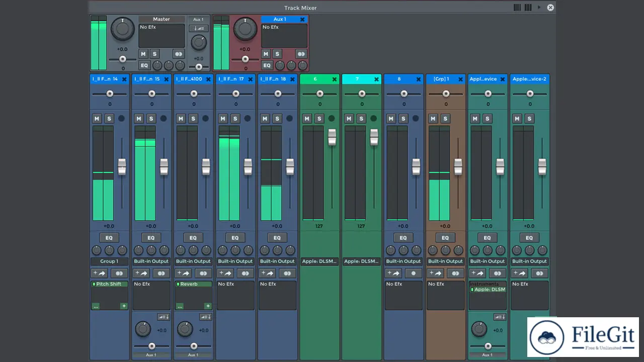The height and width of the screenshot is (362, 644).
Task: Open Group 1 output selector on track 14
Action: coord(109,261)
